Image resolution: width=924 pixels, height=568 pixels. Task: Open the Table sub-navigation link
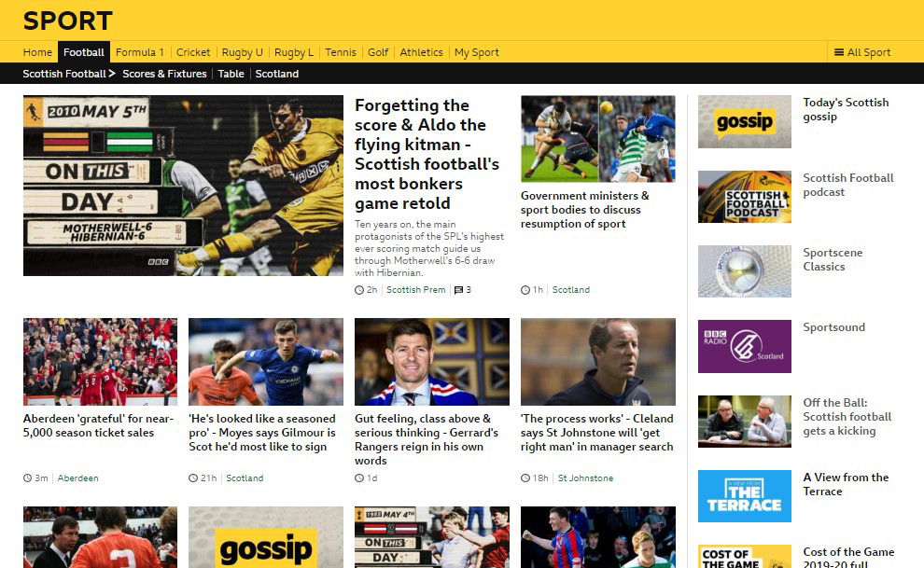pos(231,74)
